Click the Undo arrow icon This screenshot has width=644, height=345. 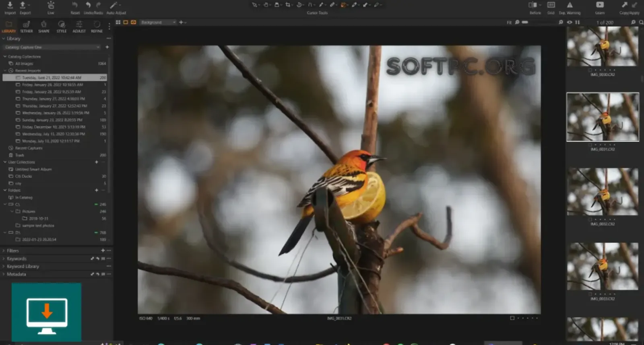[88, 5]
